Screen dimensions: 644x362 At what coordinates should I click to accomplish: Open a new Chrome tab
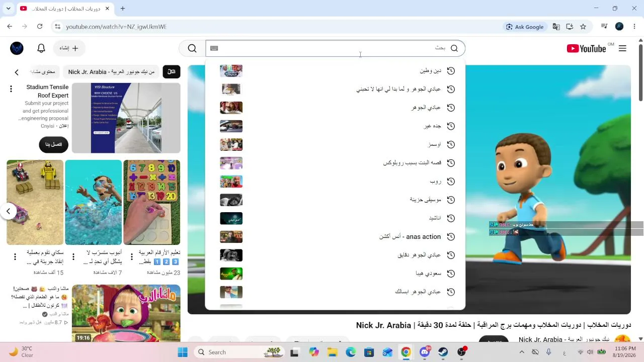(122, 9)
